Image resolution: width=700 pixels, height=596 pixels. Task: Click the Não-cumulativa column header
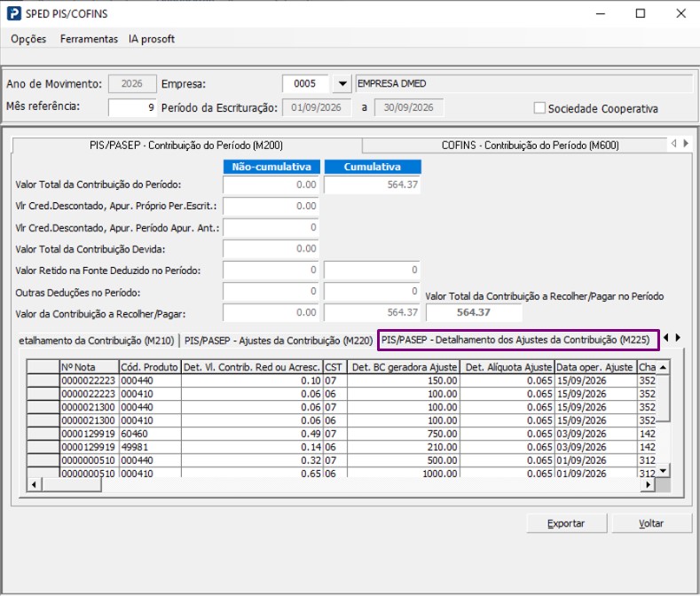click(x=271, y=167)
